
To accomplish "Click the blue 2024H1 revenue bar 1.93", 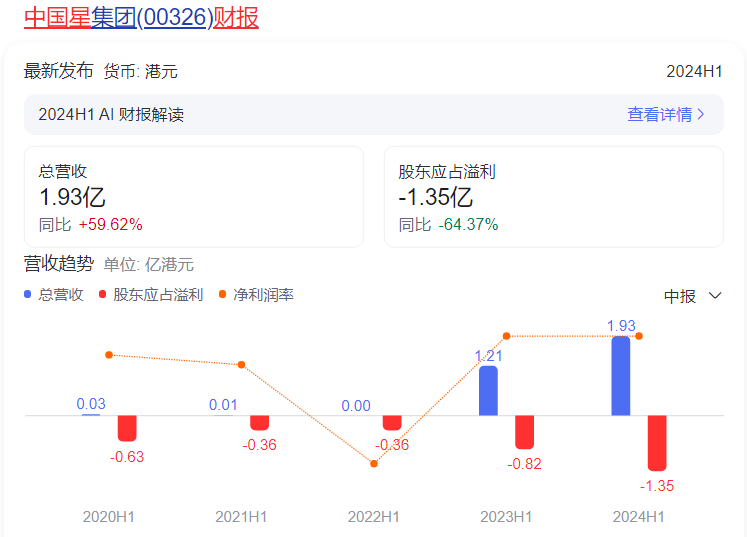I will (621, 375).
